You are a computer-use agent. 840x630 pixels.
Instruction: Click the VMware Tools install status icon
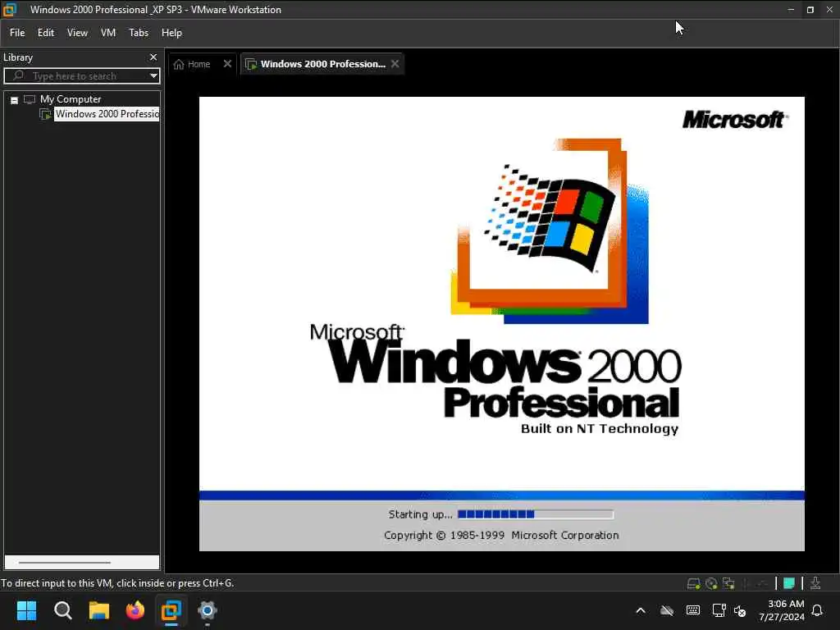pos(815,583)
